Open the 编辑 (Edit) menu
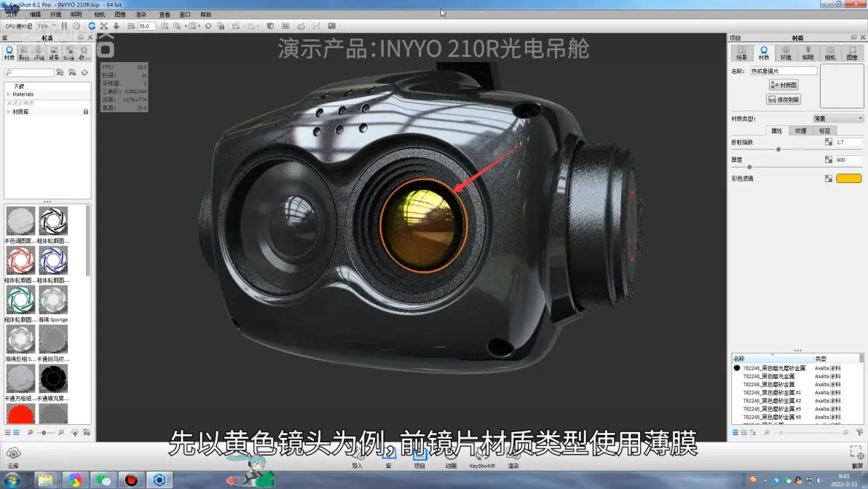The height and width of the screenshot is (489, 868). coord(35,15)
